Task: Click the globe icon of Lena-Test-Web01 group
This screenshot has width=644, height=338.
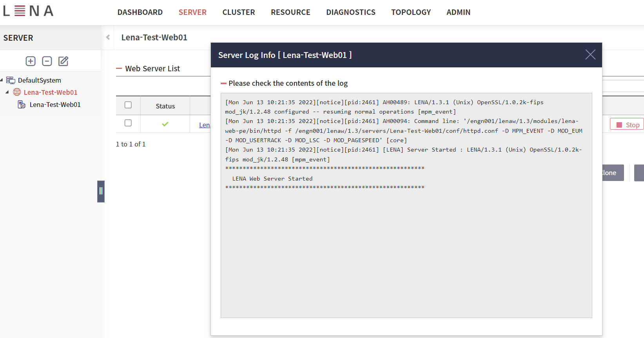Action: 17,92
